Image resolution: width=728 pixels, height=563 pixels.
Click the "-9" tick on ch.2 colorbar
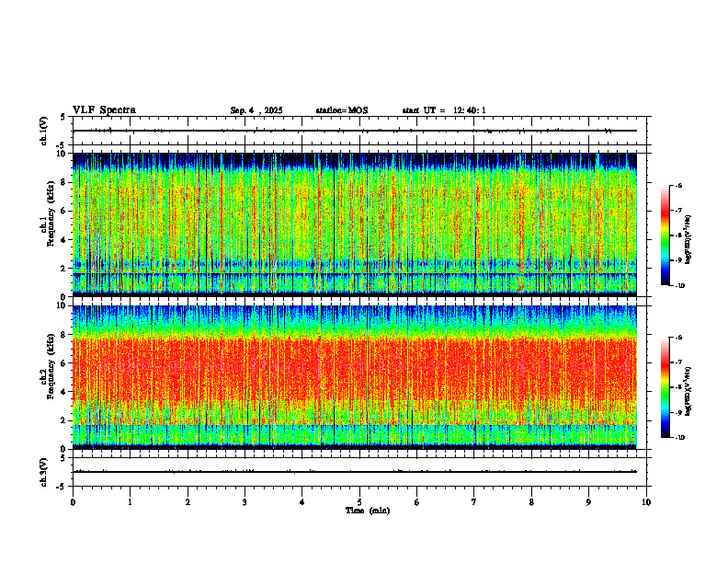pyautogui.click(x=678, y=412)
